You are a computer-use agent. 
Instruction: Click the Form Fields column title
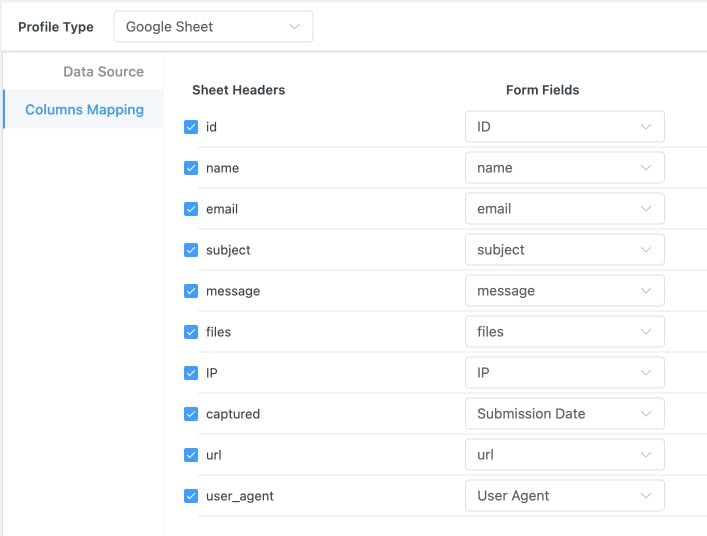pos(542,90)
